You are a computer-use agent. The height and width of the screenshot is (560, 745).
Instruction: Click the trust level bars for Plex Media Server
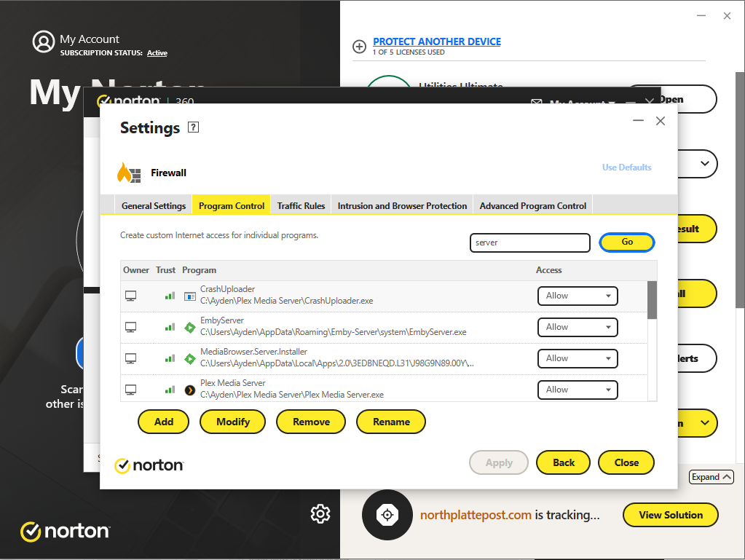pyautogui.click(x=170, y=390)
